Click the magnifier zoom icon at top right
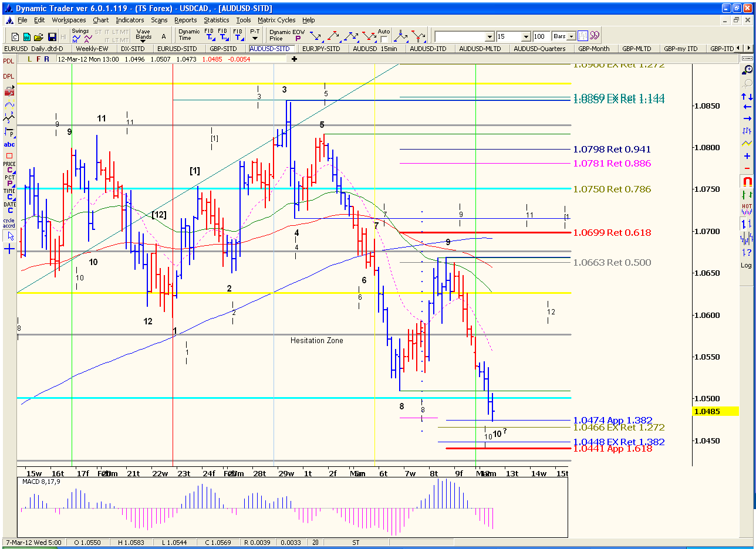This screenshot has height=549, width=756. pos(747,70)
